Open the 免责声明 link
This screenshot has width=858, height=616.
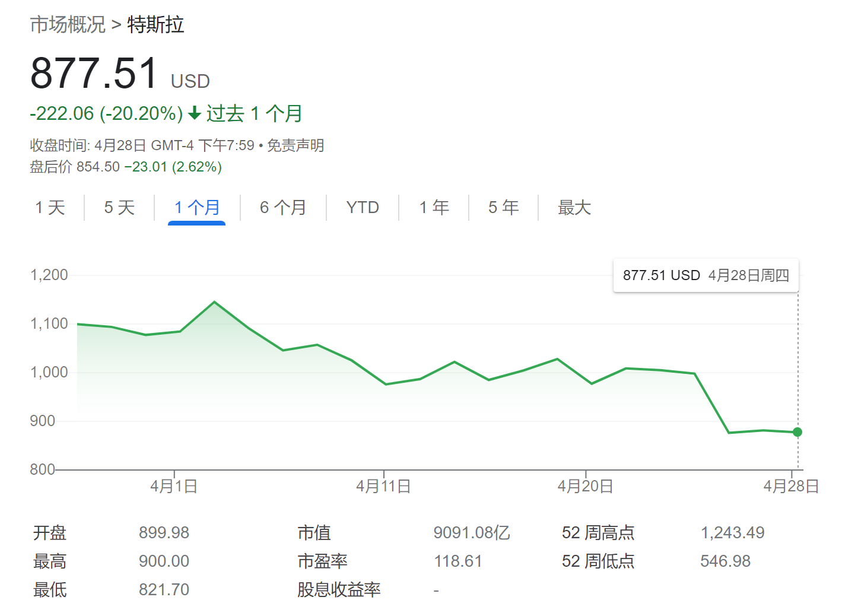tap(295, 145)
